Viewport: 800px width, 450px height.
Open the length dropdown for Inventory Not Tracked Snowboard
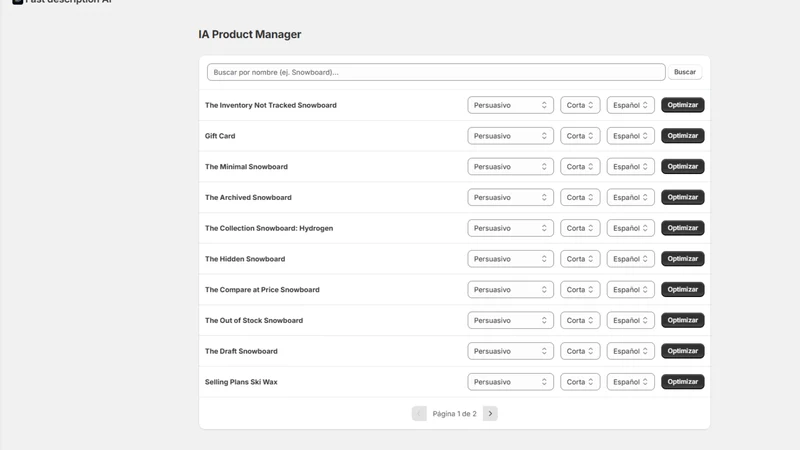point(580,105)
